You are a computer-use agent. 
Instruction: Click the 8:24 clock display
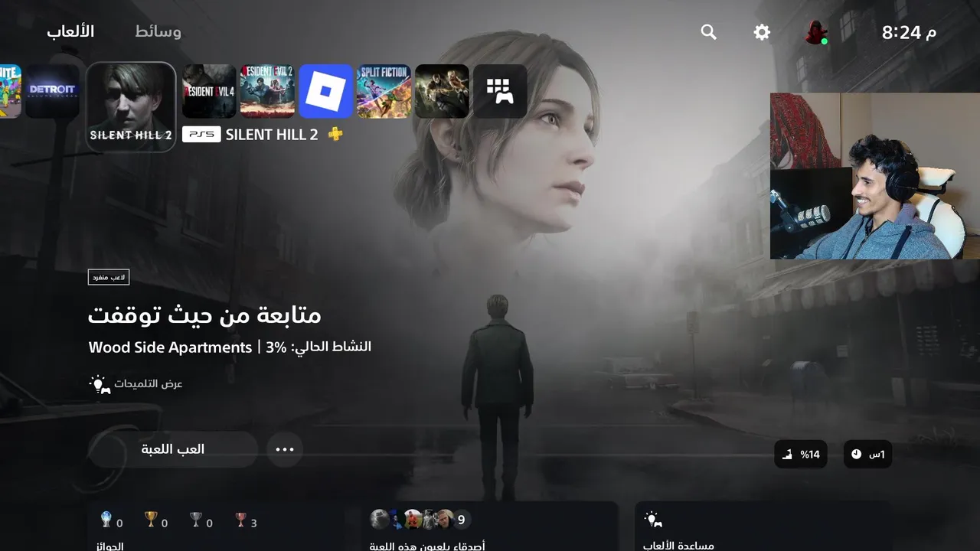coord(909,32)
